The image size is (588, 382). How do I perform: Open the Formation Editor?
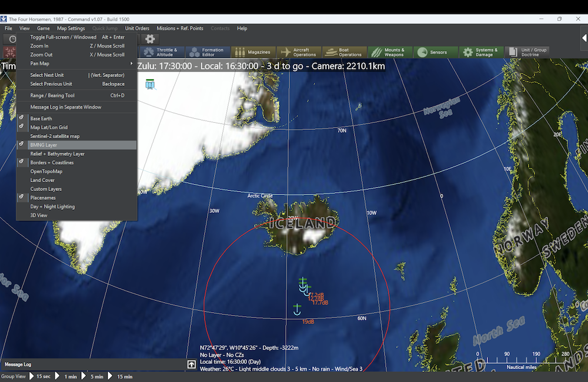point(208,52)
